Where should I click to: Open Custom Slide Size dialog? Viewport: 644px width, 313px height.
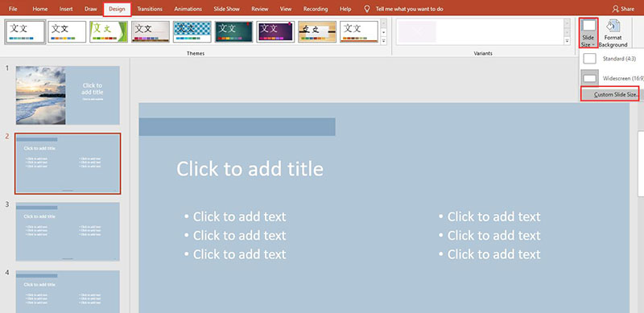(x=610, y=94)
